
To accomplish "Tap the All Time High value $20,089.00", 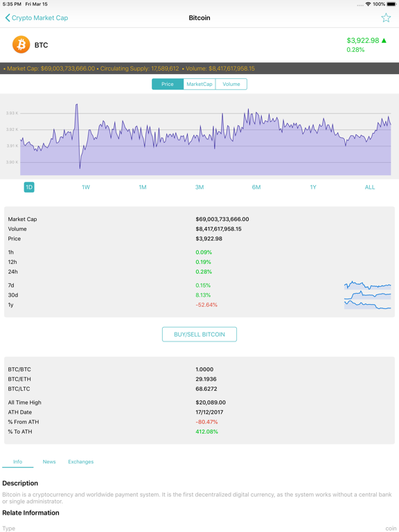I will click(211, 402).
